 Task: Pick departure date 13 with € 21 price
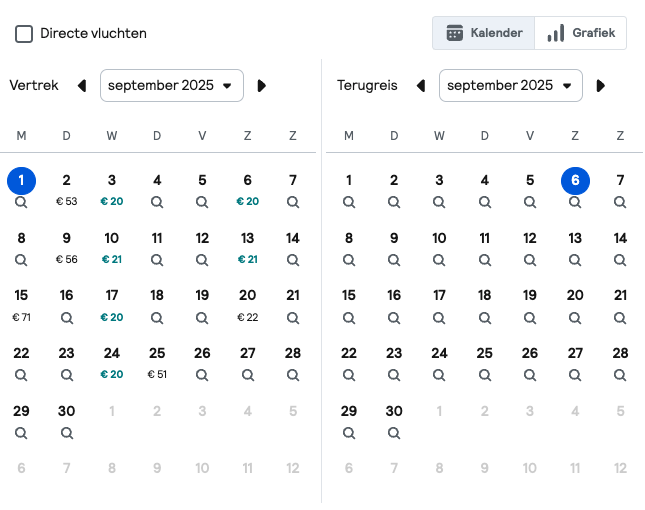coord(247,248)
